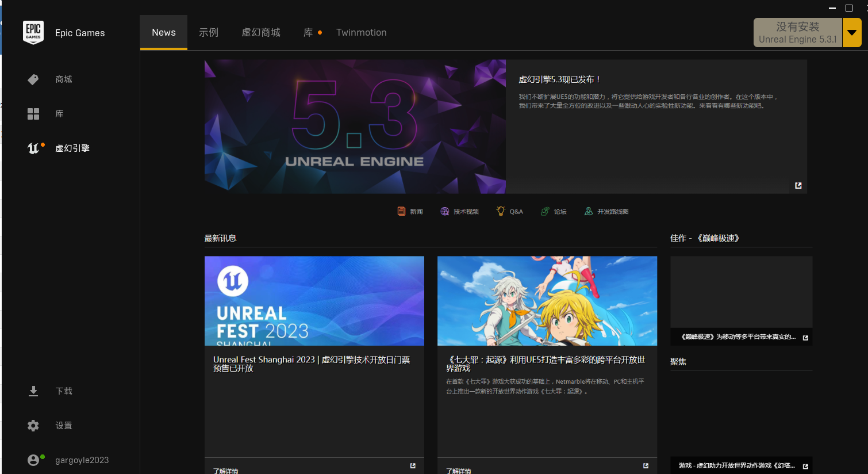Viewport: 868px width, 474px height.
Task: Open the 技术视频 tech videos link
Action: click(459, 211)
